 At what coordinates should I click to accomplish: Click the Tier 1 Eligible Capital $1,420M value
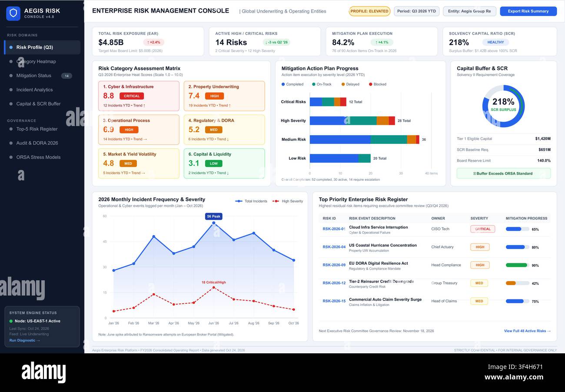pyautogui.click(x=543, y=139)
